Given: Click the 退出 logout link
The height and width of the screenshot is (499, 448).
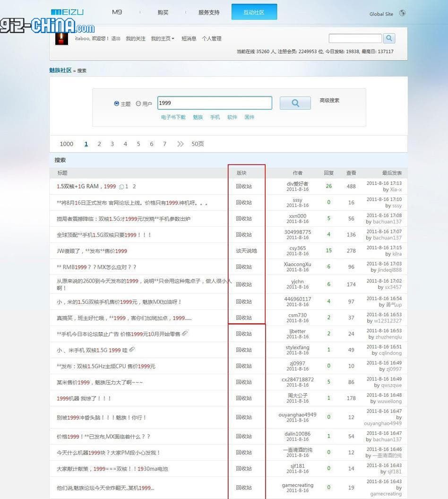Looking at the screenshot, I should pos(116,38).
